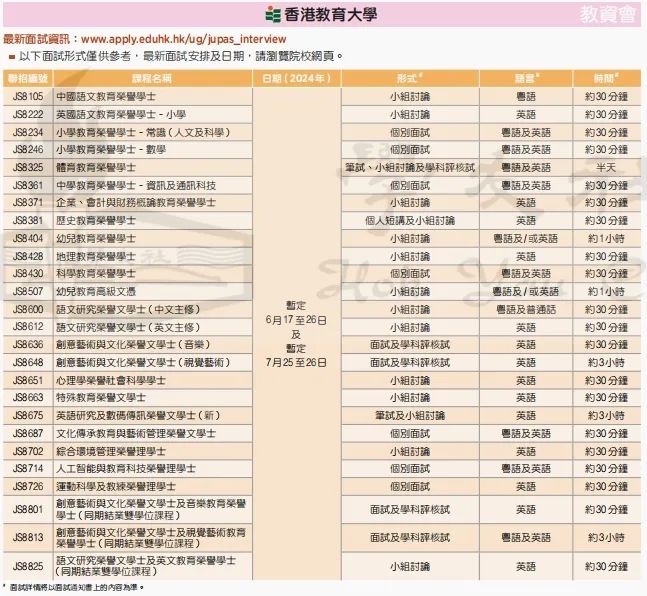Click 創意藝術與文化榮譽文學士（視覺藝術）

[143, 362]
